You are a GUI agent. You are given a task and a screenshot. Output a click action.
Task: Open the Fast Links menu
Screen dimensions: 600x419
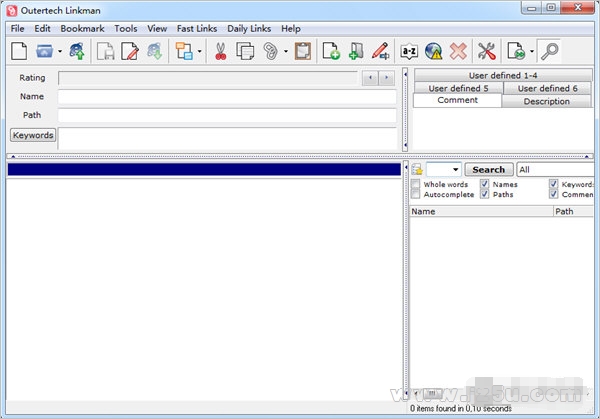(197, 29)
